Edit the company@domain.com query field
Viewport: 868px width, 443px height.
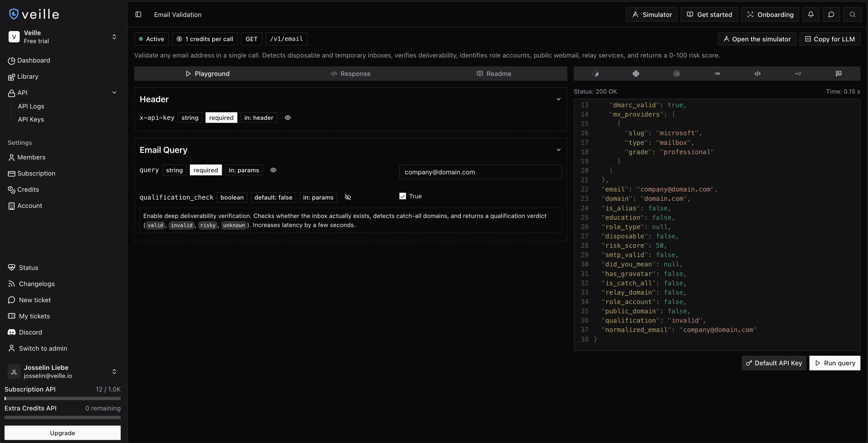pyautogui.click(x=480, y=172)
